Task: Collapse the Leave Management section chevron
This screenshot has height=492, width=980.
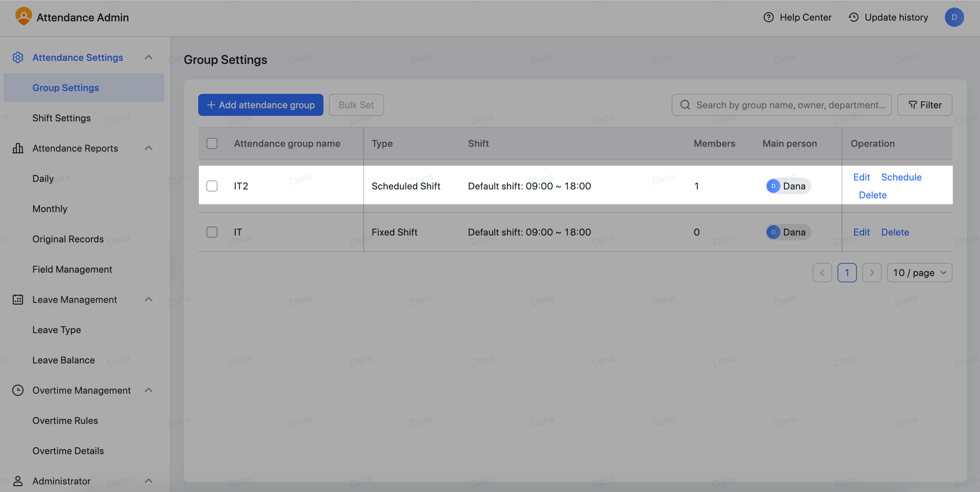Action: pyautogui.click(x=149, y=299)
